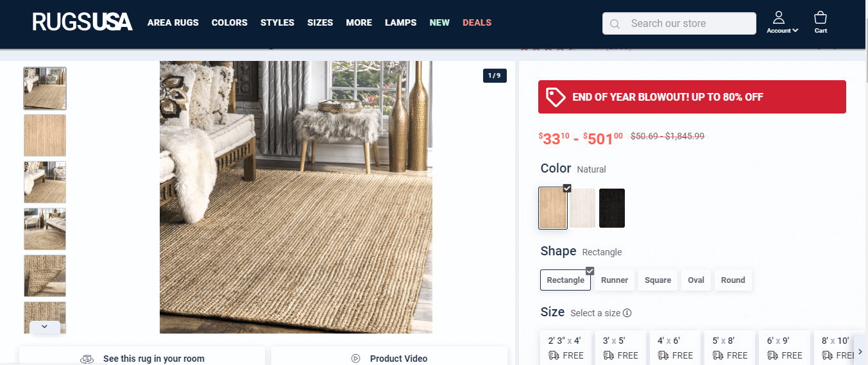The image size is (868, 365).
Task: Click the Product Video play icon
Action: coord(355,359)
